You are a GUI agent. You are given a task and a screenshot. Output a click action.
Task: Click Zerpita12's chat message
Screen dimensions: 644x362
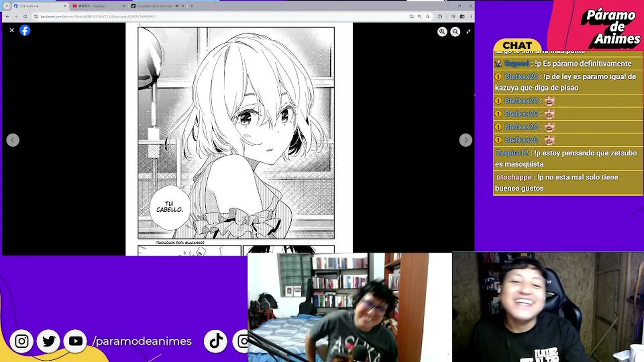click(x=568, y=158)
